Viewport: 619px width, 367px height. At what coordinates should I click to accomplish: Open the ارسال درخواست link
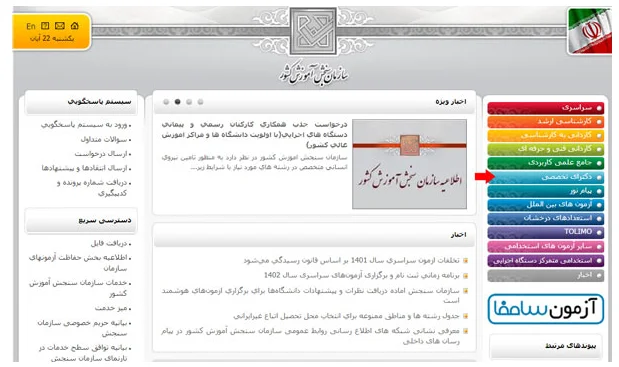point(101,154)
